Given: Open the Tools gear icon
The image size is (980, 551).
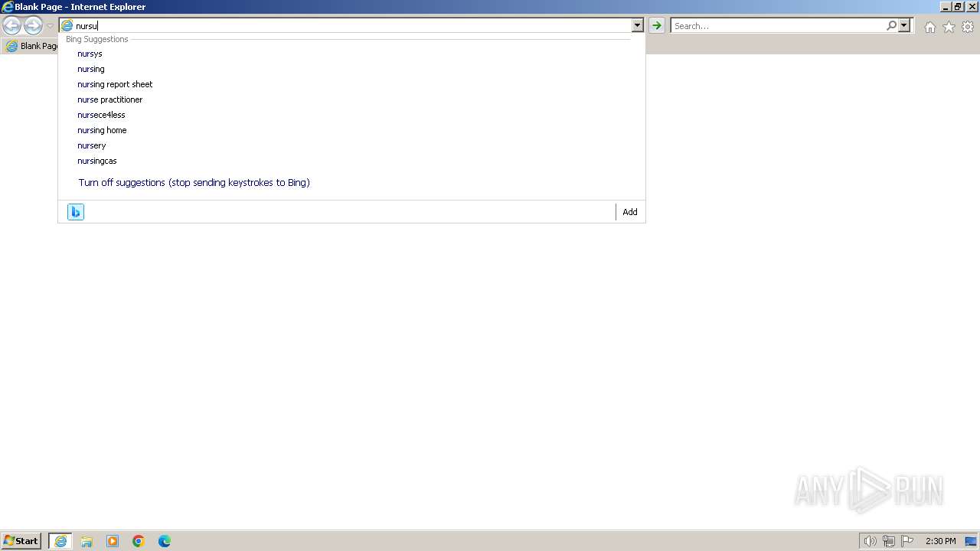Looking at the screenshot, I should (968, 27).
